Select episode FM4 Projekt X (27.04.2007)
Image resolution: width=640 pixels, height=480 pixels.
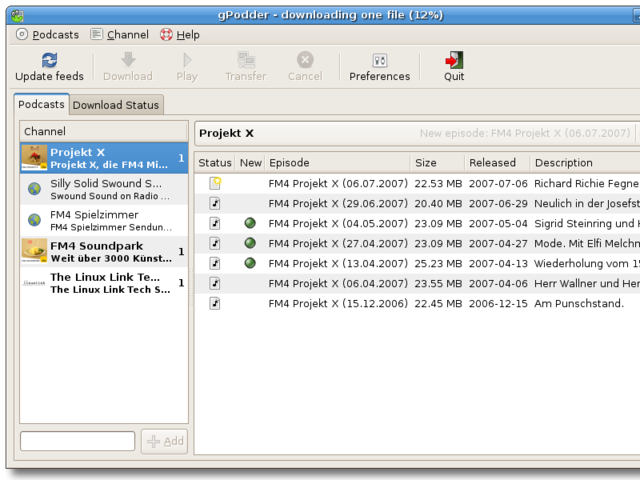click(x=338, y=244)
